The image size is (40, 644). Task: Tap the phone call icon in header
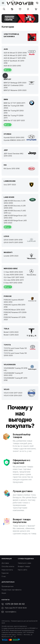pos(37,3)
